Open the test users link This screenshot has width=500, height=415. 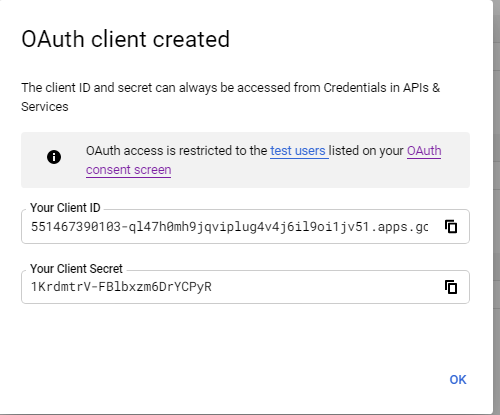298,151
